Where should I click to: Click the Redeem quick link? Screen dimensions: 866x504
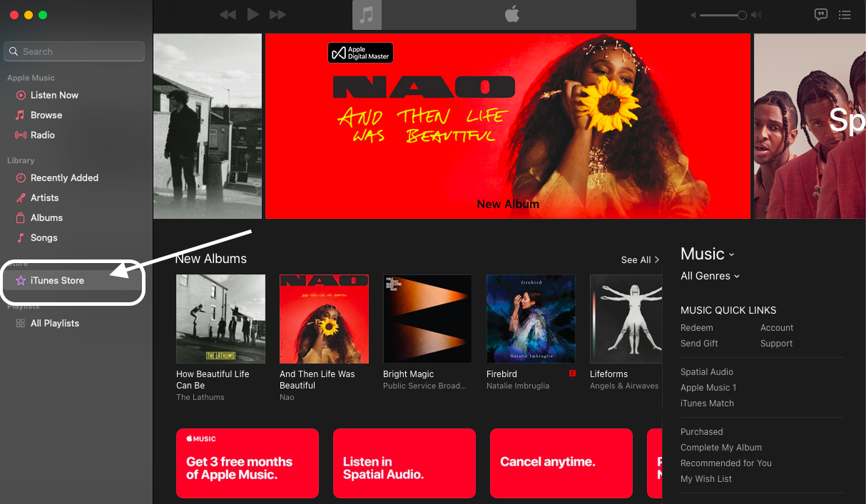(697, 328)
